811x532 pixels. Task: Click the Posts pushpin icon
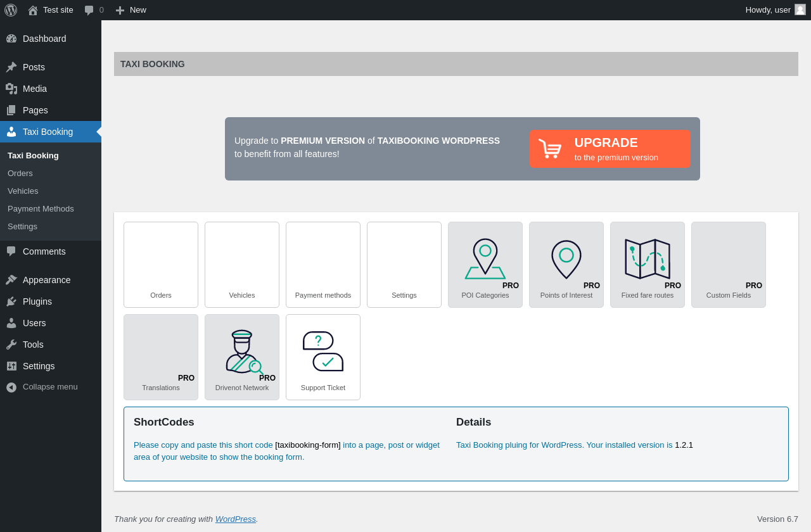[x=11, y=67]
